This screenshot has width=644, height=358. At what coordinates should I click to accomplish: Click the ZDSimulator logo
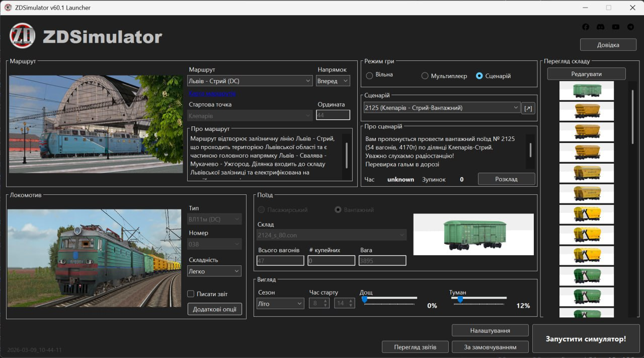pos(22,36)
